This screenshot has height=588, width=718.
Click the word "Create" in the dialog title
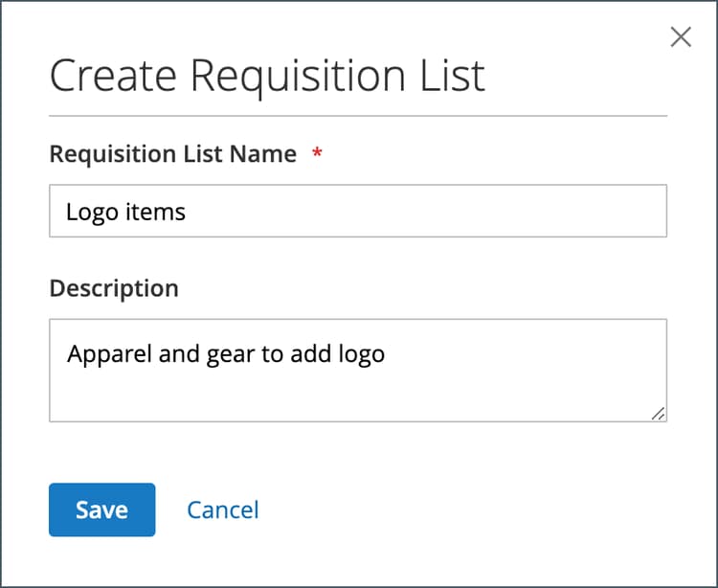point(113,76)
